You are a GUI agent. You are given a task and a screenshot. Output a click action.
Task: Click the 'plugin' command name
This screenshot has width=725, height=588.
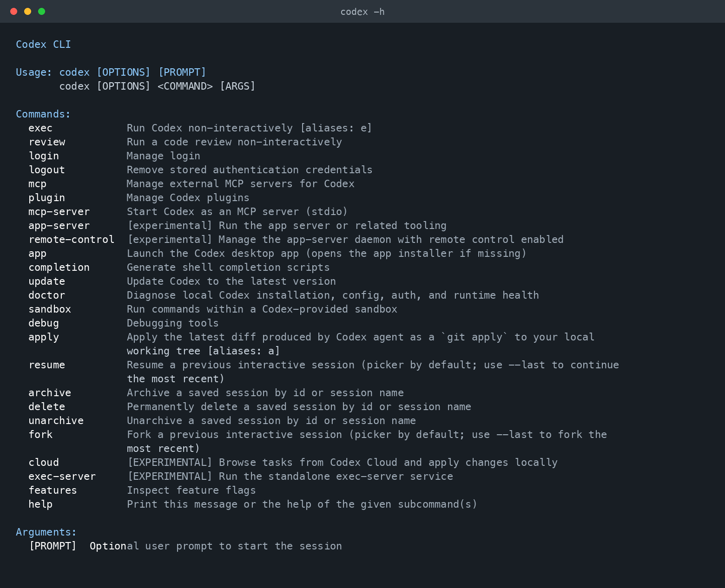pos(47,198)
